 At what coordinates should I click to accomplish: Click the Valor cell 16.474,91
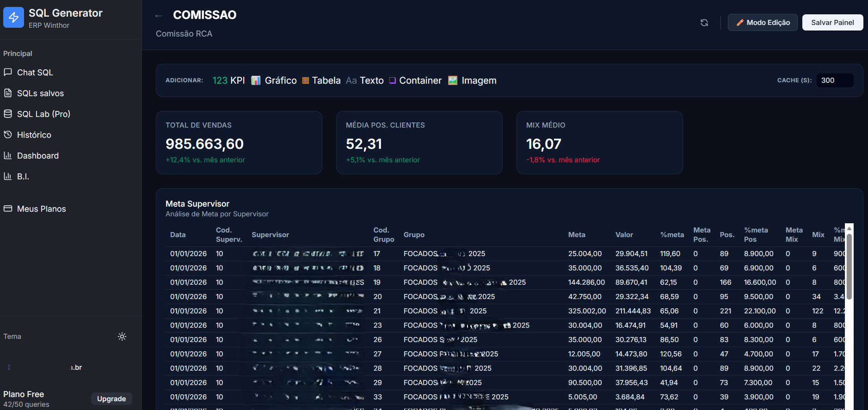tap(630, 325)
